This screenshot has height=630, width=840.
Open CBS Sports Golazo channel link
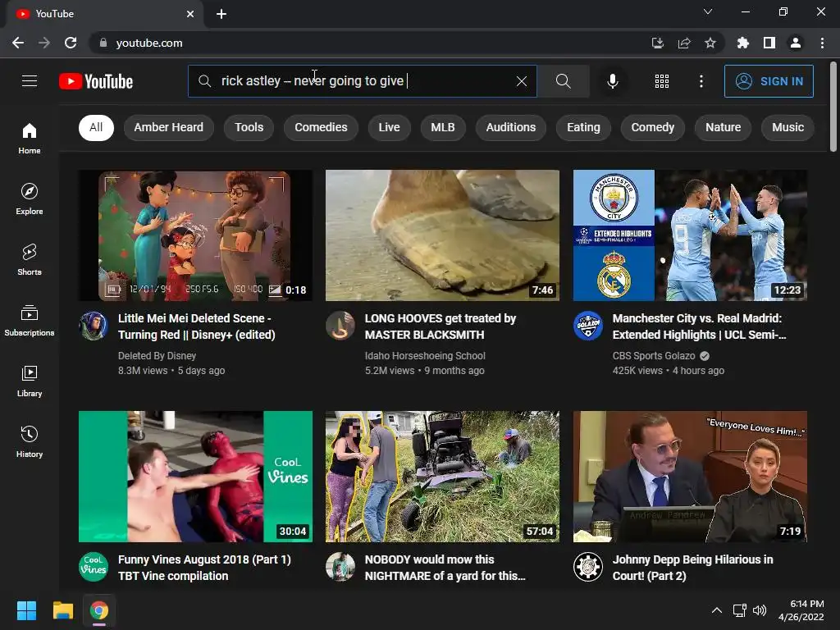pyautogui.click(x=654, y=356)
